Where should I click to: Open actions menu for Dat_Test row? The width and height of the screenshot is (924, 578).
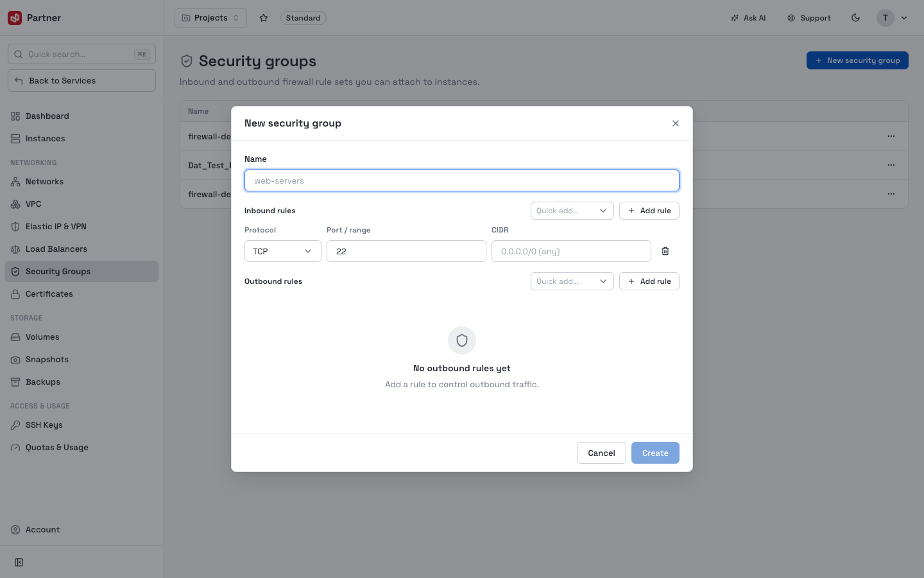coord(891,165)
